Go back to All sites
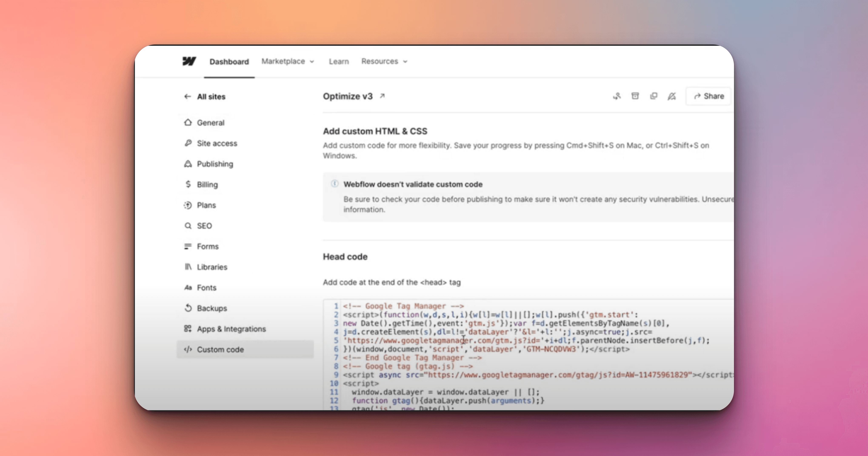The image size is (868, 456). coord(205,96)
